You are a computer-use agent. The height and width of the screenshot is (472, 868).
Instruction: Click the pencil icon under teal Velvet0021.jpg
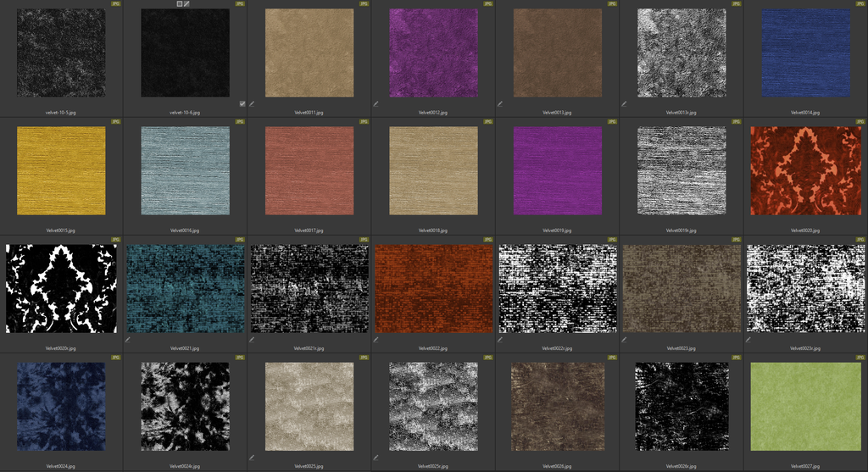128,340
